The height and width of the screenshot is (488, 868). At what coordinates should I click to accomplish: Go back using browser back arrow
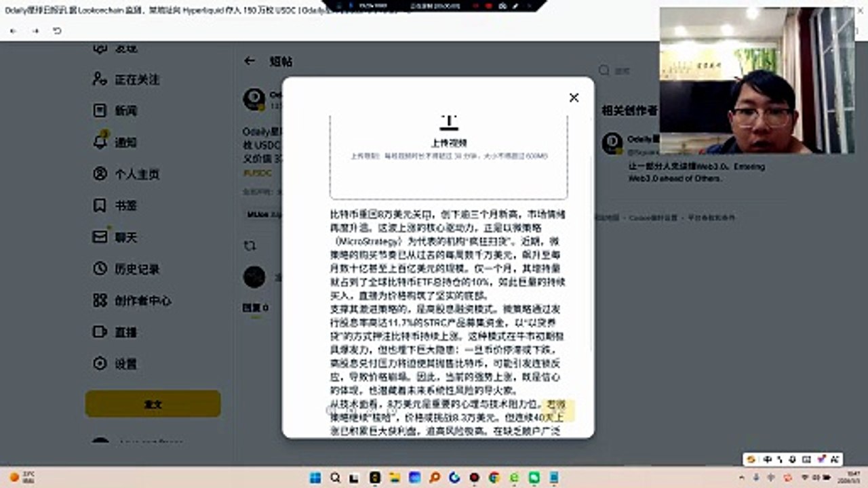[14, 31]
